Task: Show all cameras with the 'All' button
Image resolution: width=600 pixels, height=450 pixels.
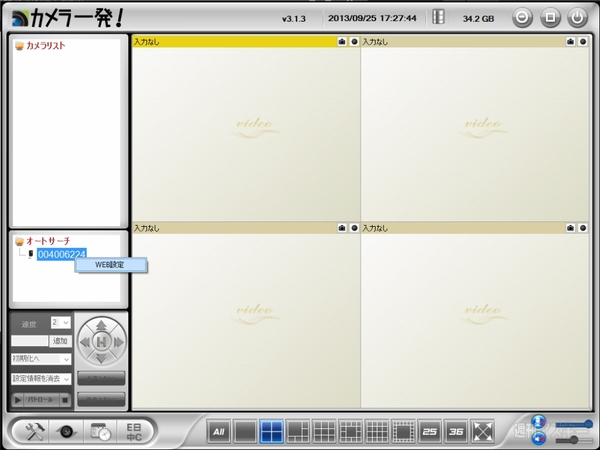Action: click(218, 432)
